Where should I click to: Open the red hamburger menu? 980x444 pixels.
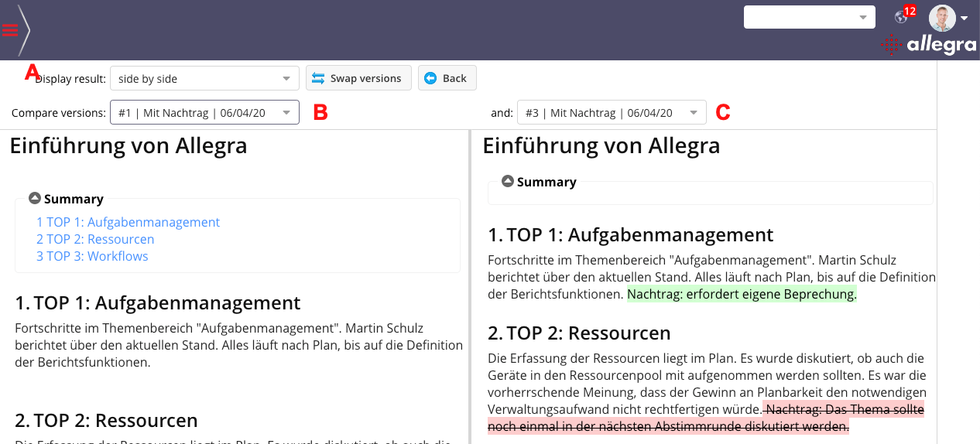10,30
